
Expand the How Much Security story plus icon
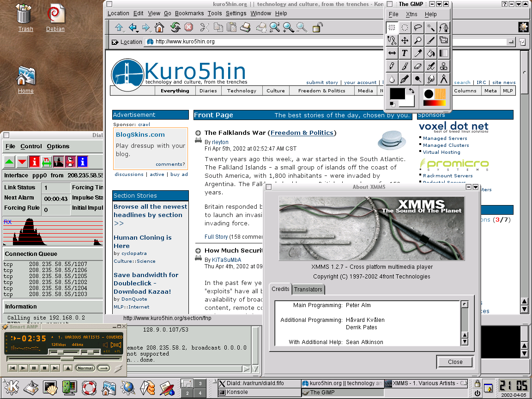[198, 251]
